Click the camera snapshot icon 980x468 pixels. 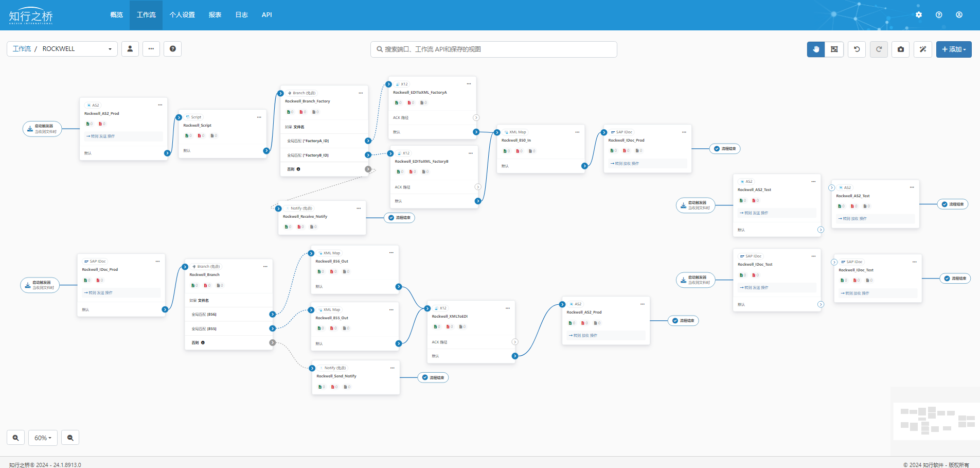(x=900, y=49)
